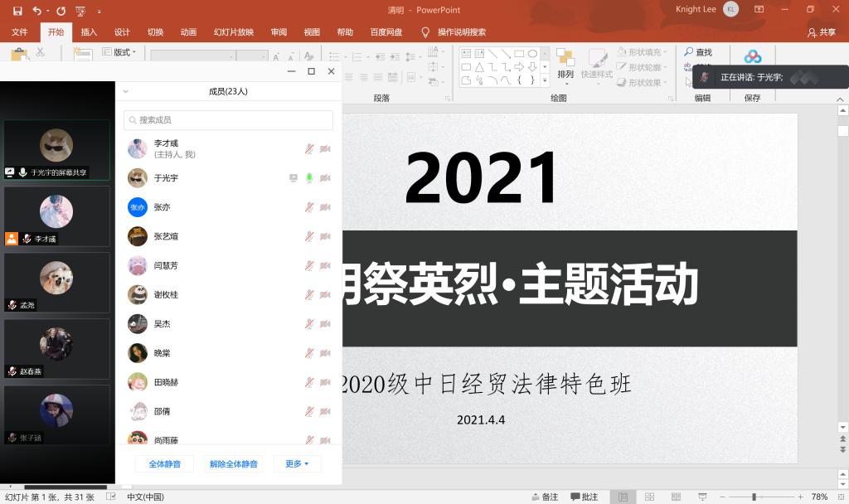Click the Find (查找) magnifier icon
The image size is (849, 504).
(x=689, y=52)
